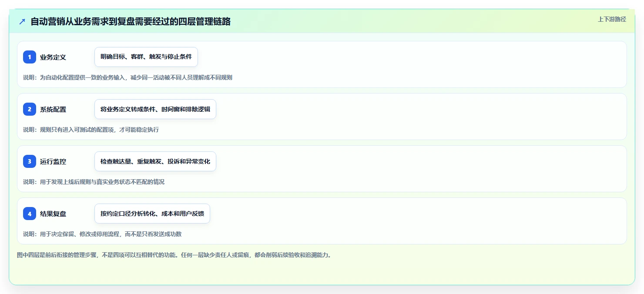Viewport: 644px width, 294px height.
Task: Click the note 规则只有进入可测试的配置项
Action: click(91, 130)
